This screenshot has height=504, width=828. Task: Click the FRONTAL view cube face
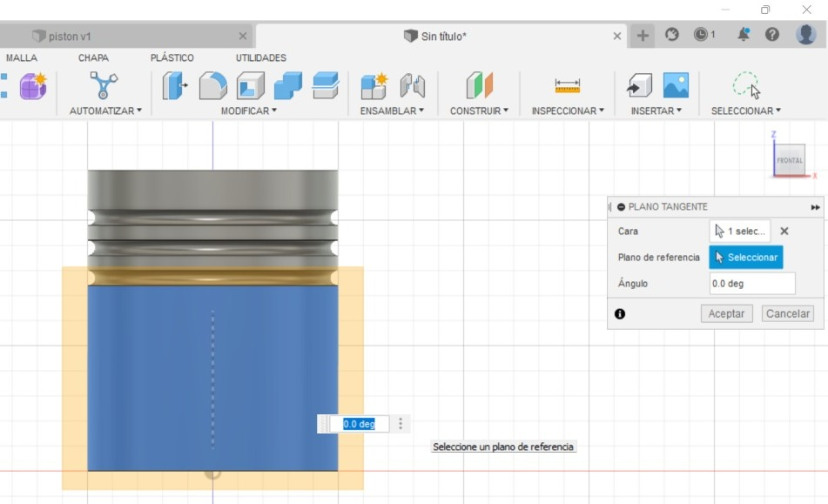[790, 160]
